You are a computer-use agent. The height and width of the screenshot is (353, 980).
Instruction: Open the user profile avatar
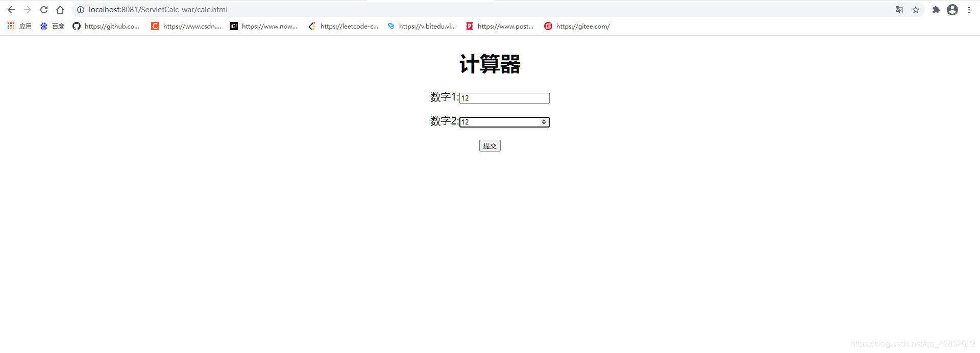(952, 10)
